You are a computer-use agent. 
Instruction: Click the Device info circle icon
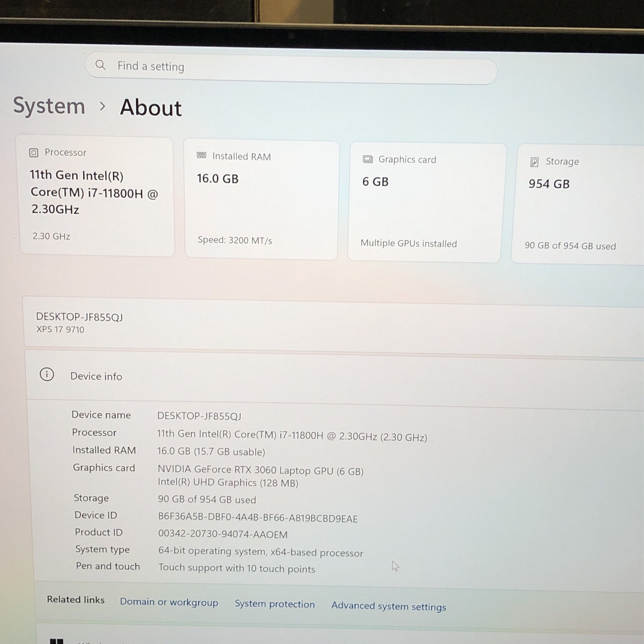[47, 375]
